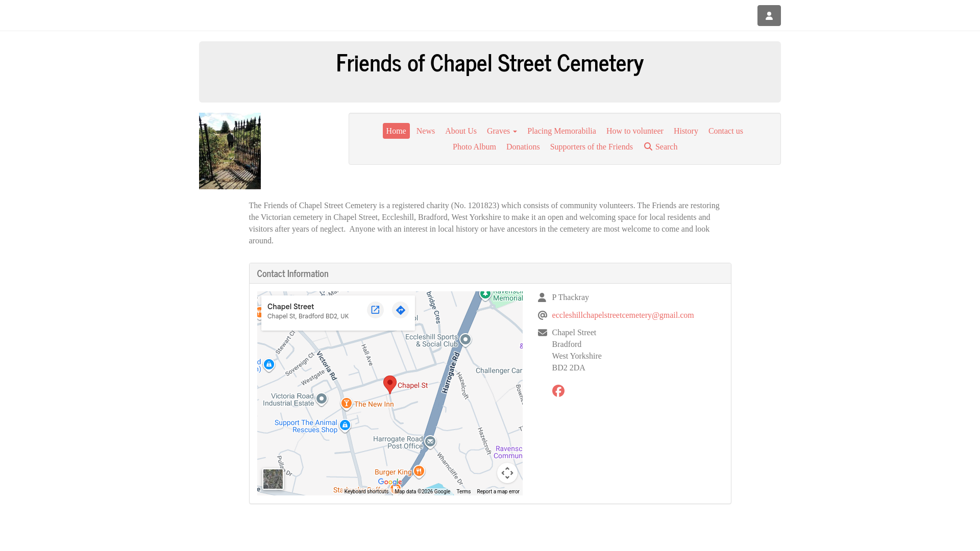Select Eccleshill Sports & Social Club marker
980x551 pixels.
pyautogui.click(x=465, y=340)
